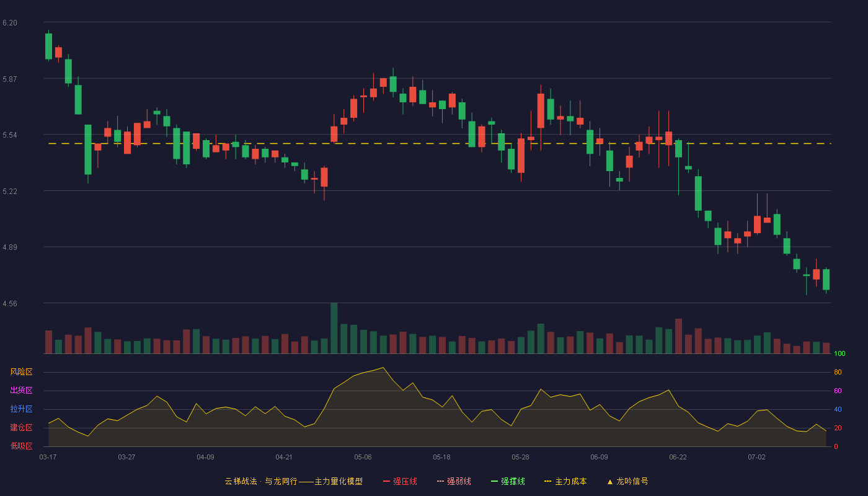Click the 建仓区 zone label

click(21, 428)
